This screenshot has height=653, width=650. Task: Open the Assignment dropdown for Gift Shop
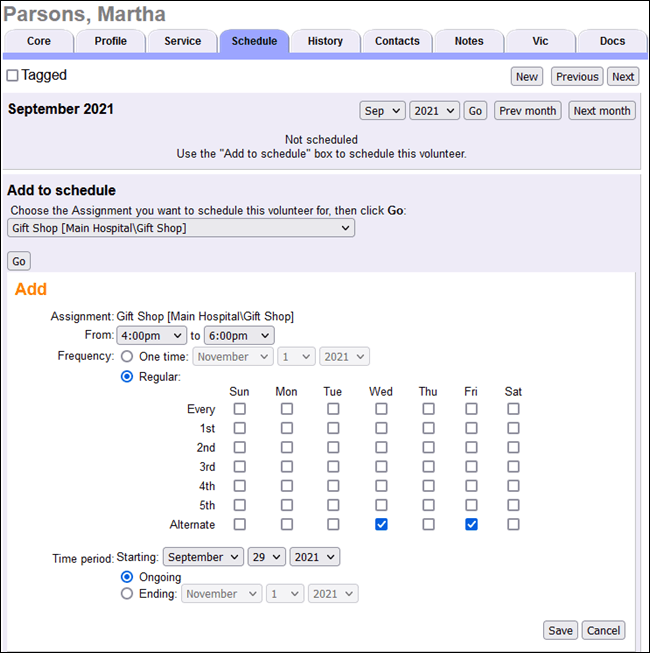pyautogui.click(x=181, y=228)
